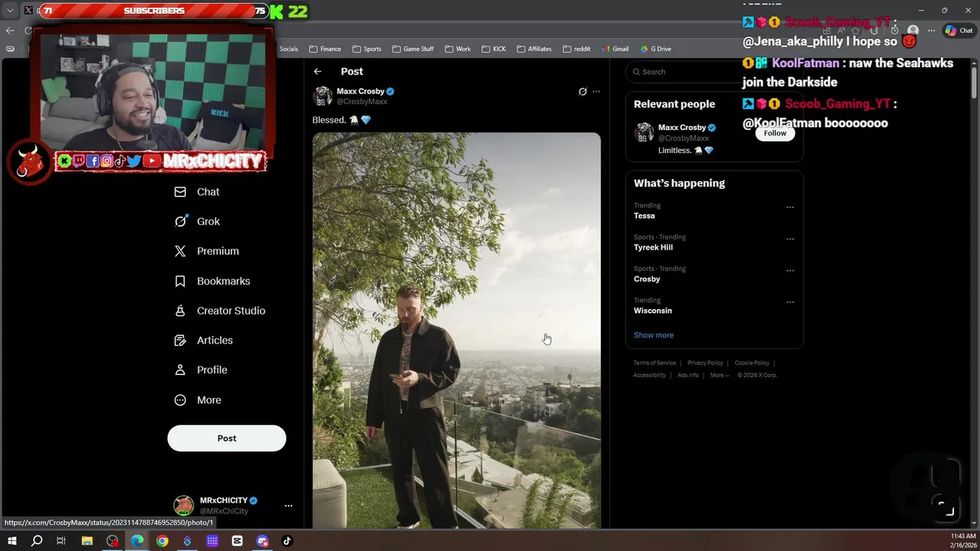Switch to Microsoft Edge on the taskbar
The height and width of the screenshot is (551, 980).
tap(137, 541)
